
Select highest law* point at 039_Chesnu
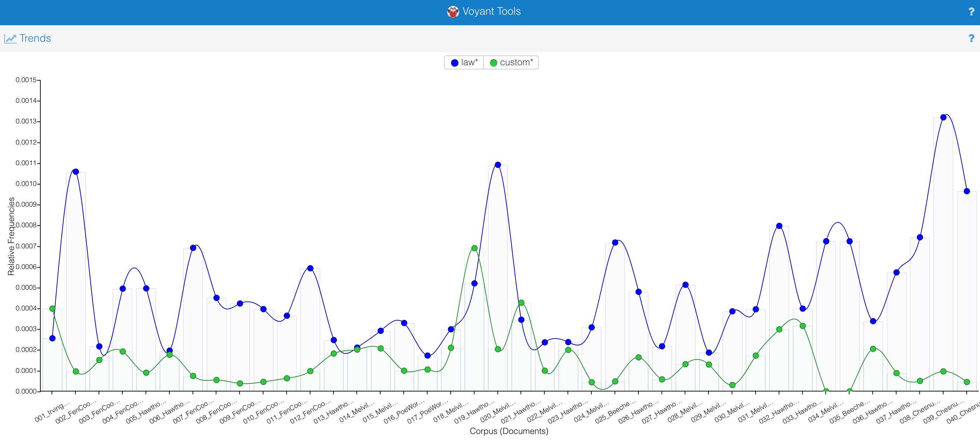click(943, 118)
